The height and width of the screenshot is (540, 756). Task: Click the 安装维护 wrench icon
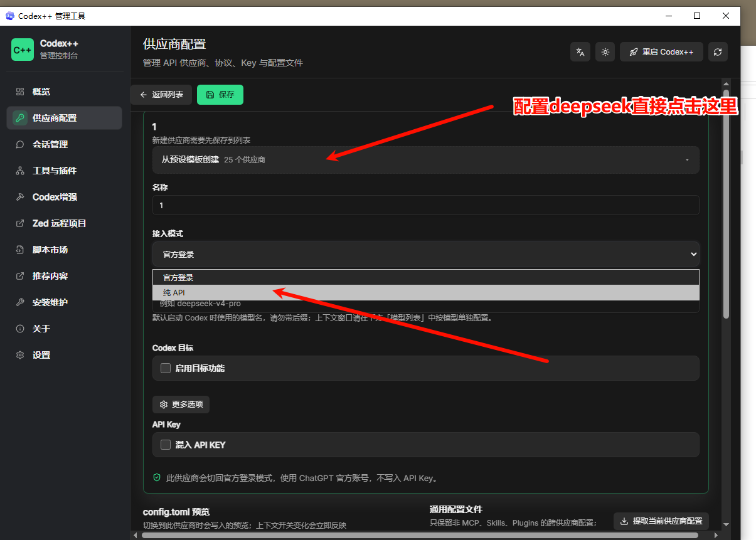(20, 302)
